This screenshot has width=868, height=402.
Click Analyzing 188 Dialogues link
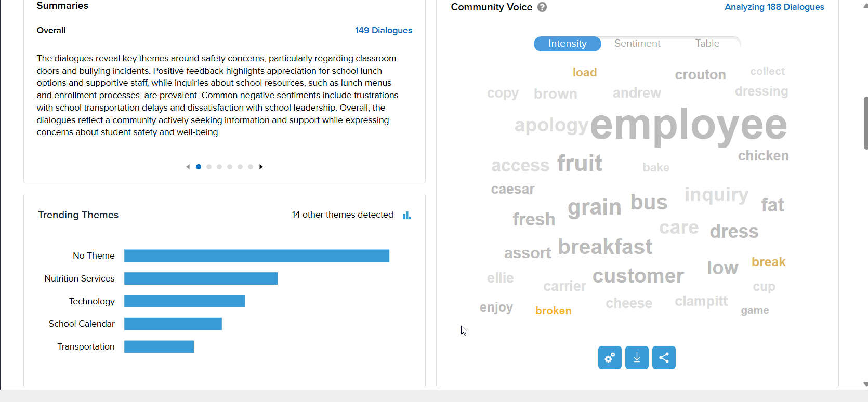[774, 7]
